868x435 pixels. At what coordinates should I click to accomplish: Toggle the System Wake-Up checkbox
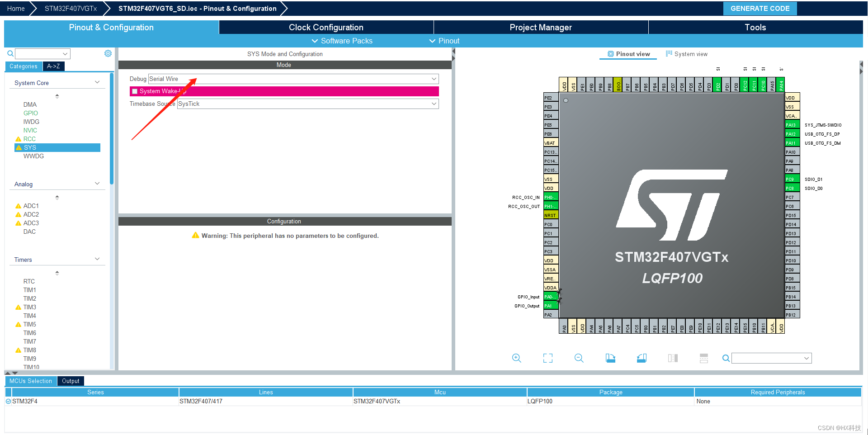pyautogui.click(x=135, y=91)
